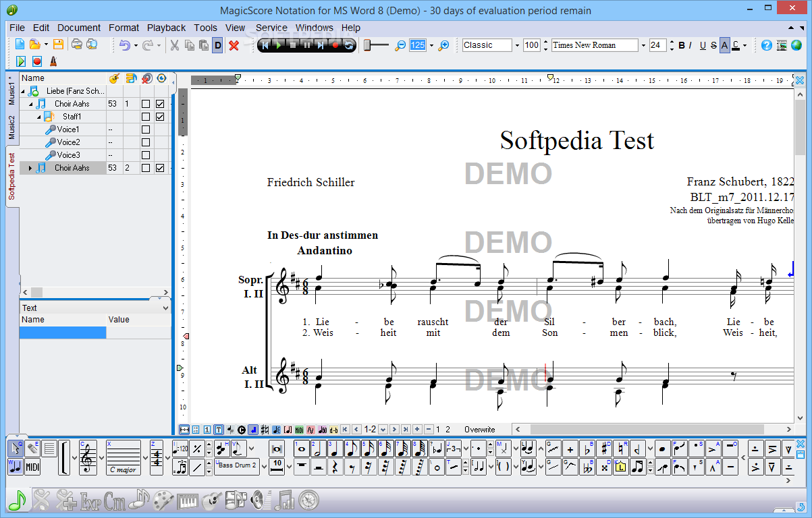Select the quarter note duration
812x518 pixels.
tap(335, 449)
